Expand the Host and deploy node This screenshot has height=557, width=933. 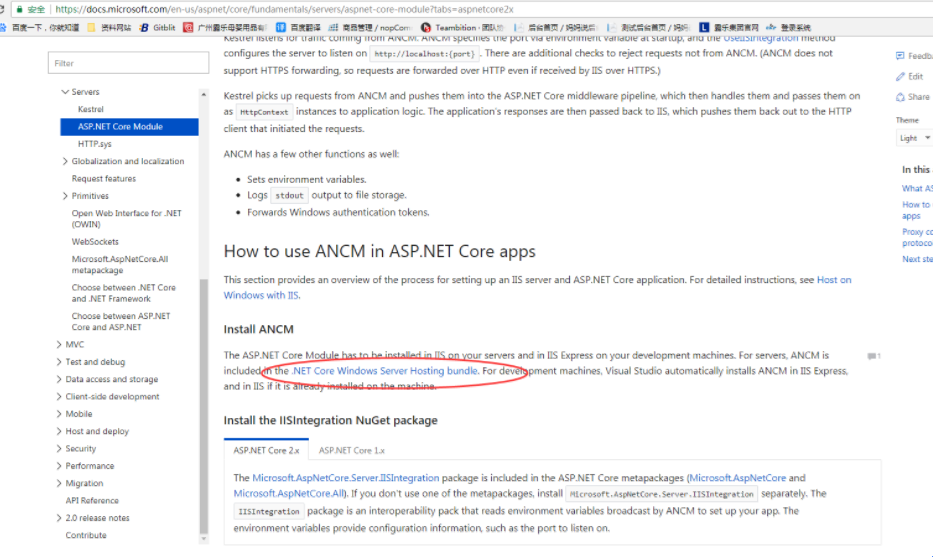point(58,431)
